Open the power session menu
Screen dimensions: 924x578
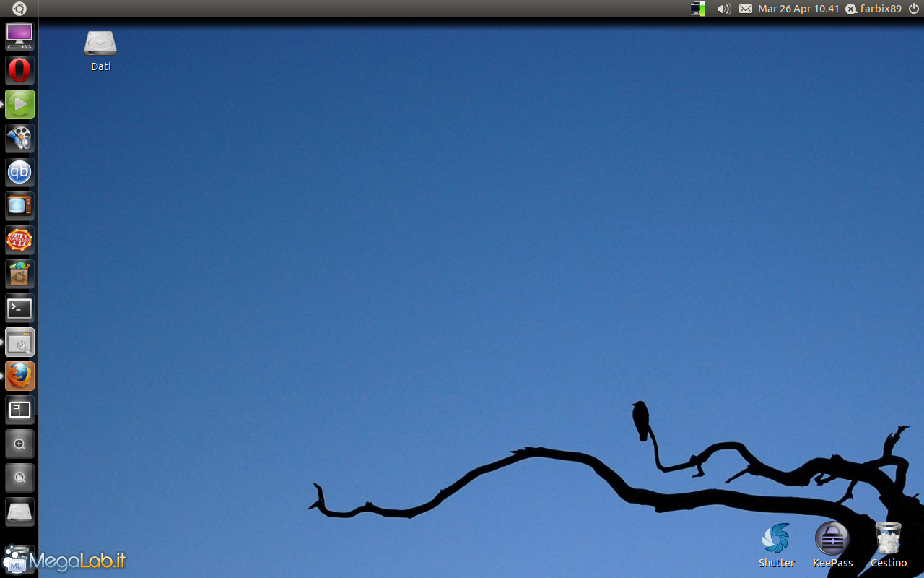click(913, 9)
